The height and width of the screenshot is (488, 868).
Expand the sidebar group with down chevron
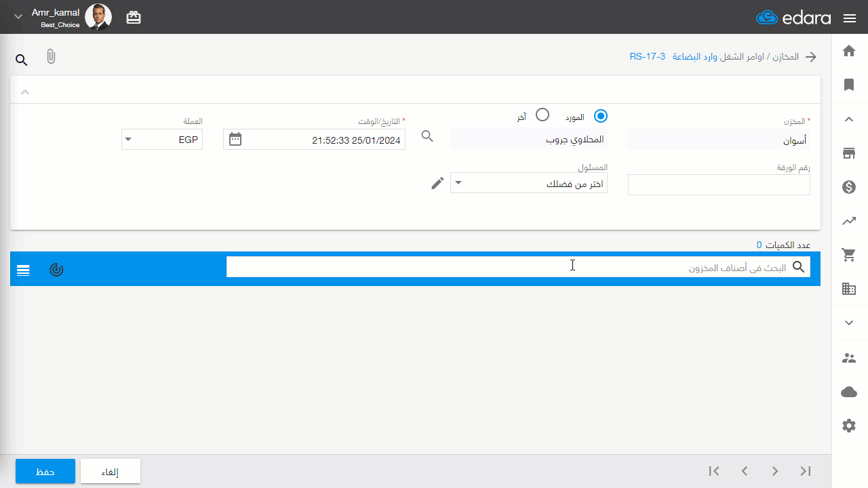pos(849,323)
